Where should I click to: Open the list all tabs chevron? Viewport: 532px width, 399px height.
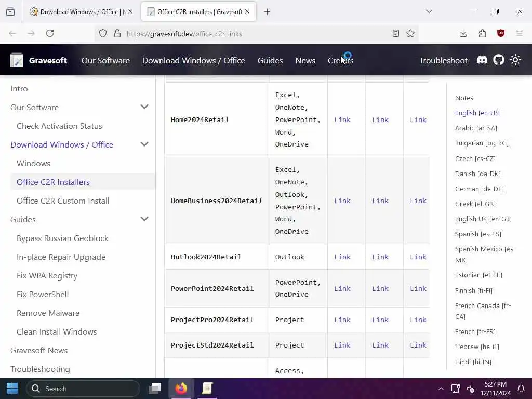coord(429,11)
